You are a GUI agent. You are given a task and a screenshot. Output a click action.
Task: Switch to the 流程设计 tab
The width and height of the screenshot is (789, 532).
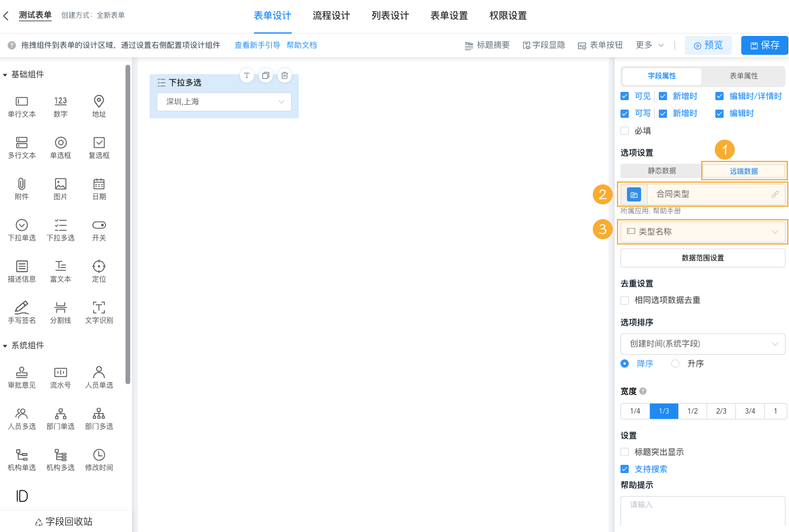click(x=331, y=16)
